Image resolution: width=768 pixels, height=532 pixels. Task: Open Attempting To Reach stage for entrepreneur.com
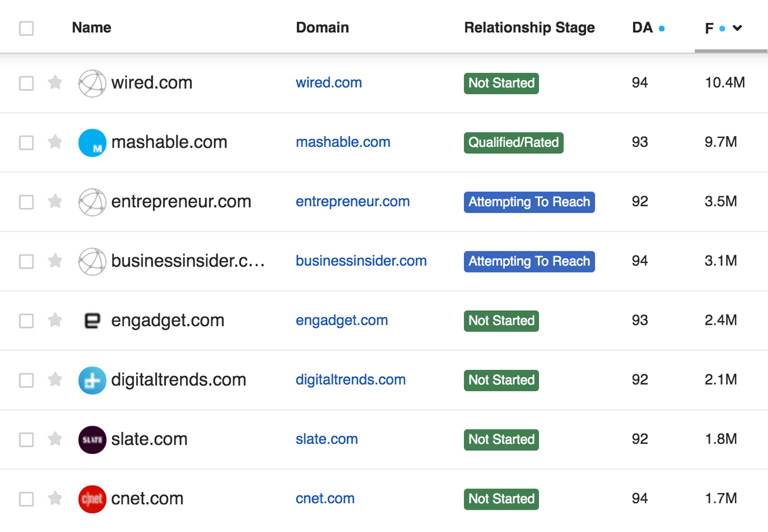pyautogui.click(x=529, y=202)
